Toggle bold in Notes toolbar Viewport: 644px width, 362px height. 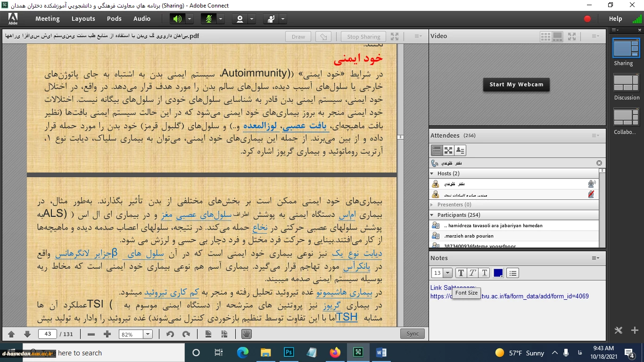[461, 273]
